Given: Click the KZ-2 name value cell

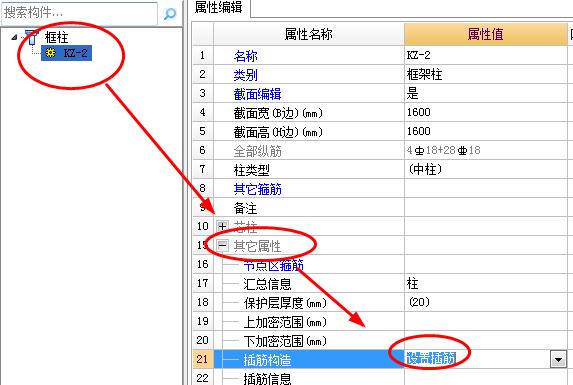Looking at the screenshot, I should pyautogui.click(x=485, y=56).
